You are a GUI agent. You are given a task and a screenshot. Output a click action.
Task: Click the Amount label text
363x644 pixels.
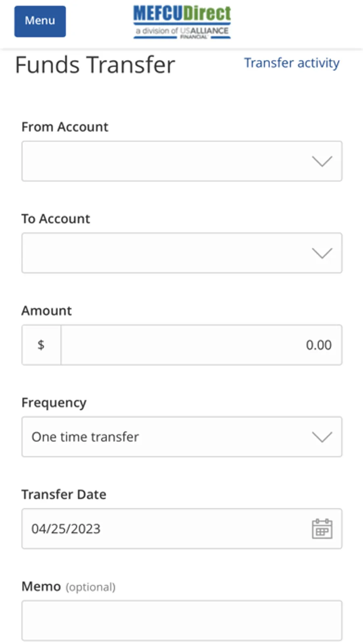tap(46, 311)
